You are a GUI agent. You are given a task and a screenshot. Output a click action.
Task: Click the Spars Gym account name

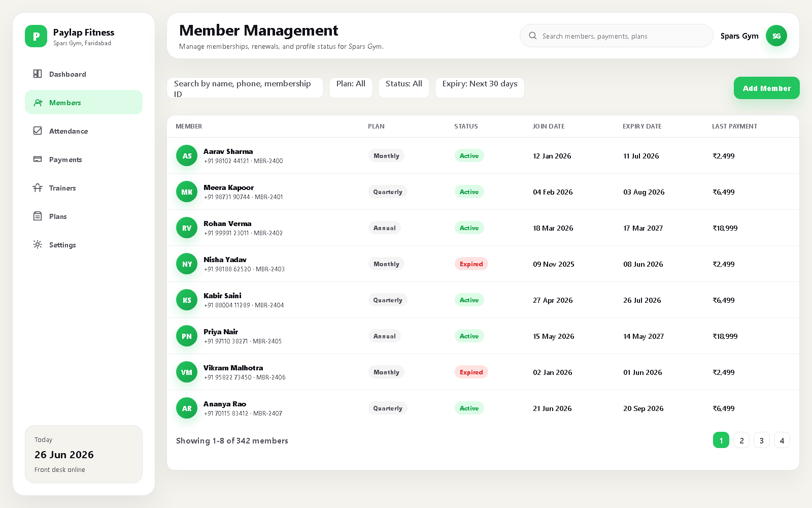(739, 36)
